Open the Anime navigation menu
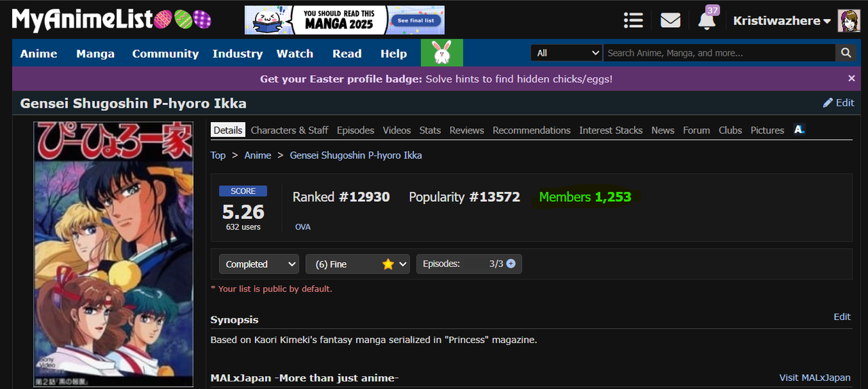The width and height of the screenshot is (868, 389). click(x=39, y=54)
